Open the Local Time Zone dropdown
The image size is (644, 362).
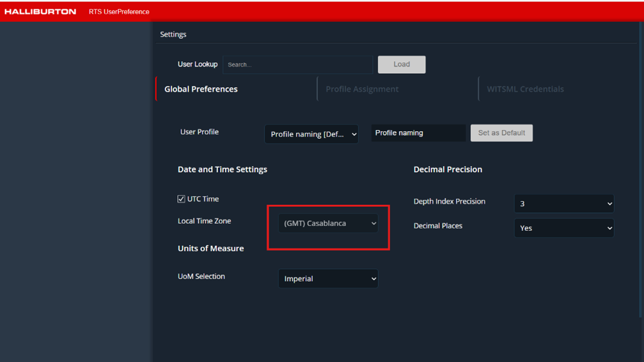[x=328, y=224]
